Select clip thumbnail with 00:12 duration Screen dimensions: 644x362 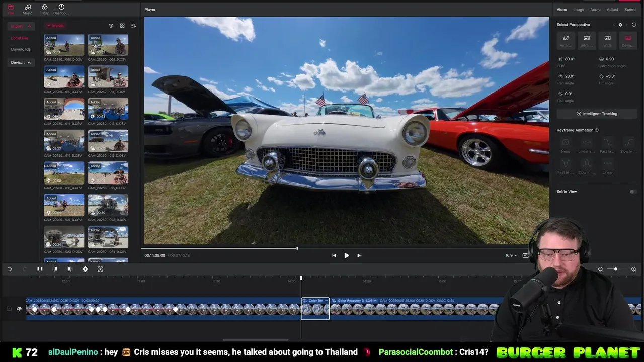coord(64,45)
